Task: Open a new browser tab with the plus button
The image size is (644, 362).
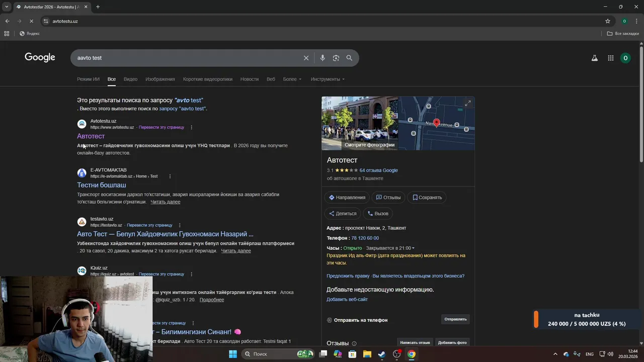Action: [x=98, y=7]
